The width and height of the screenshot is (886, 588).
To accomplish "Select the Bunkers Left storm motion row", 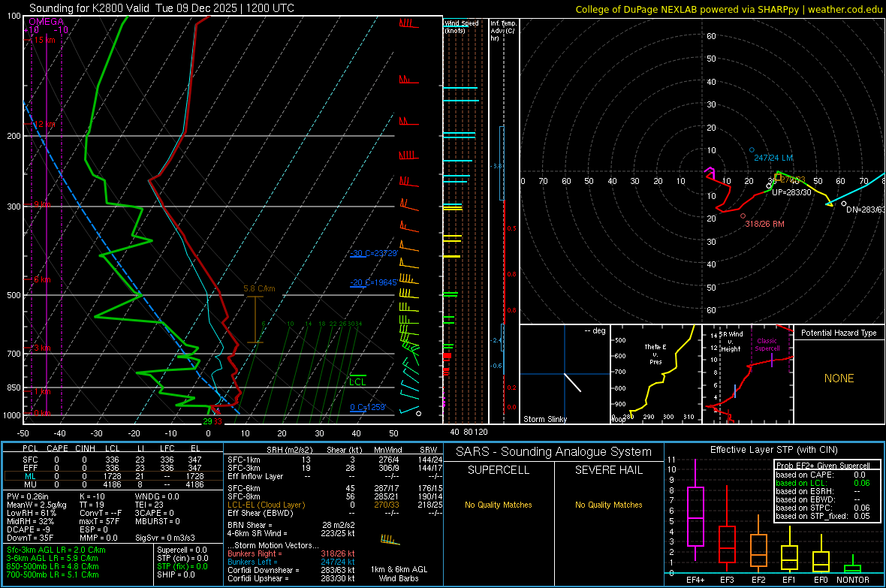I will point(291,562).
